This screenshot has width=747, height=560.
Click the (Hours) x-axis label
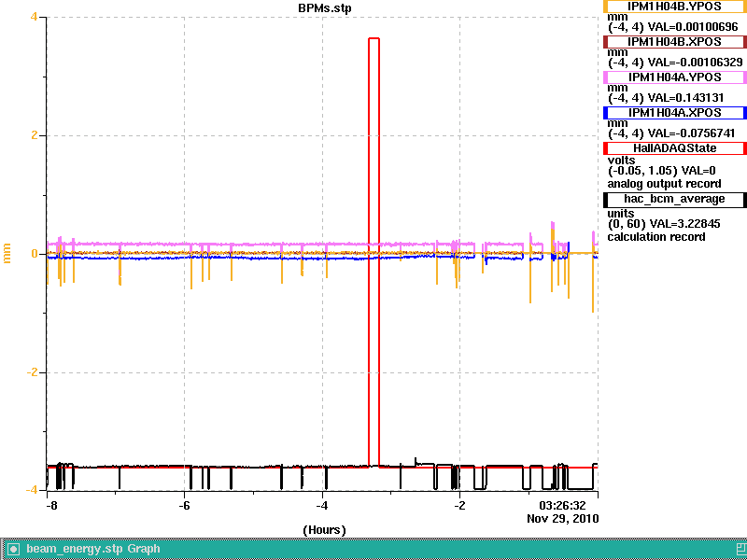(324, 530)
